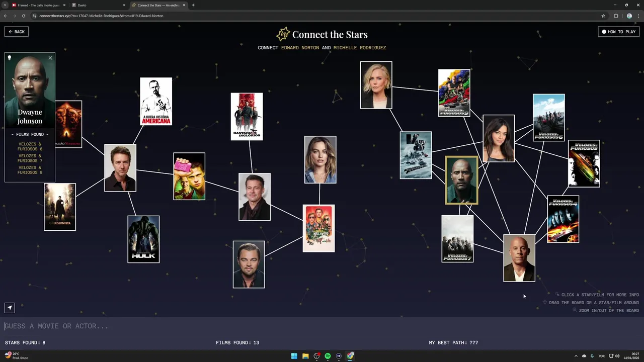Open the volume control in system tray
Screen dimensions: 644x362
(x=617, y=356)
